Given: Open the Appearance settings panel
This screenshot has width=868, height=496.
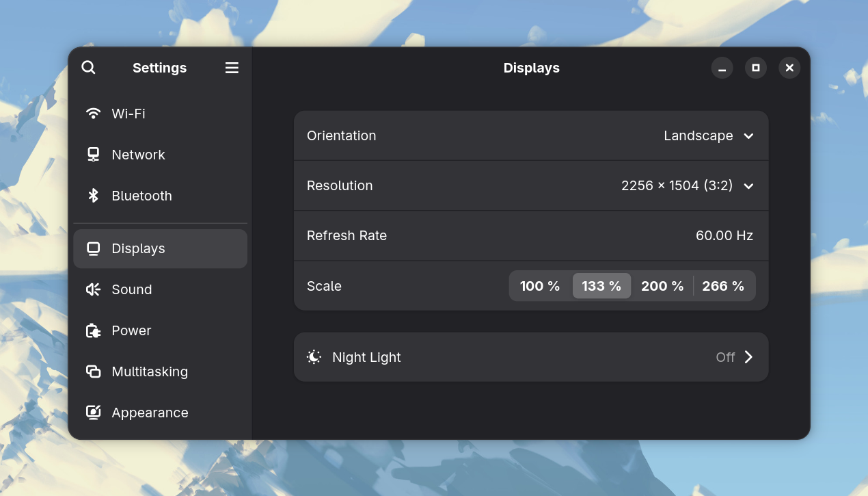Looking at the screenshot, I should pyautogui.click(x=161, y=413).
